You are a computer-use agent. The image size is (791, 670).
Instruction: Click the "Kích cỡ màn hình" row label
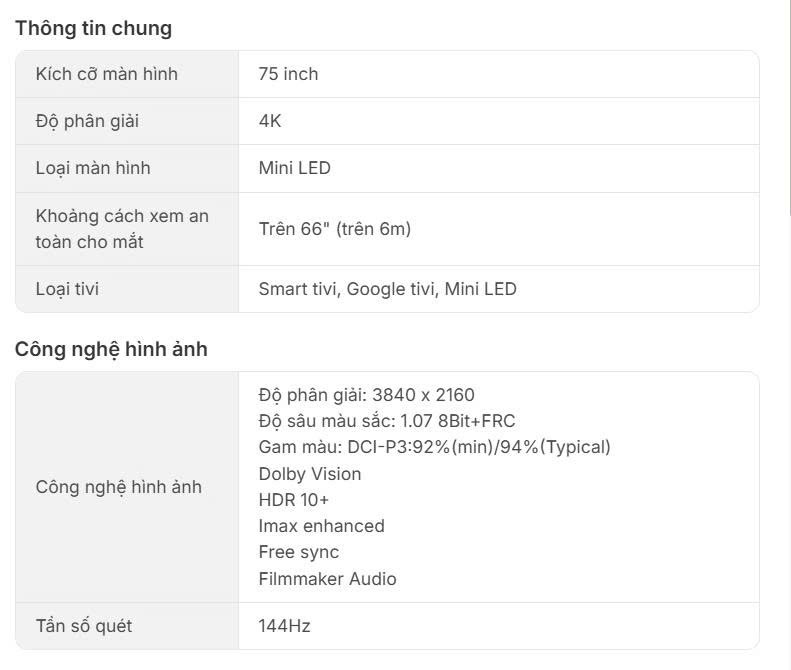106,74
